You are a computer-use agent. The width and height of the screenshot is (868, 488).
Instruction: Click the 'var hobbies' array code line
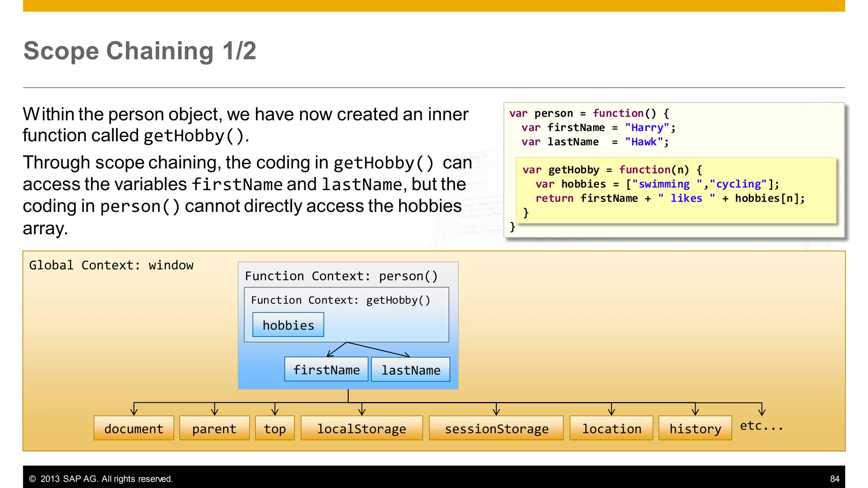click(657, 184)
